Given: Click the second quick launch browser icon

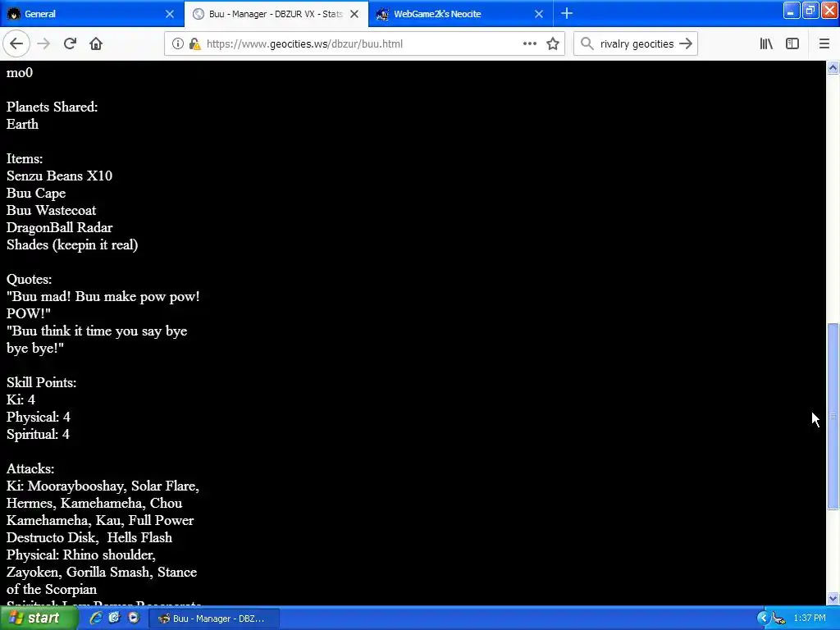Looking at the screenshot, I should tap(114, 619).
